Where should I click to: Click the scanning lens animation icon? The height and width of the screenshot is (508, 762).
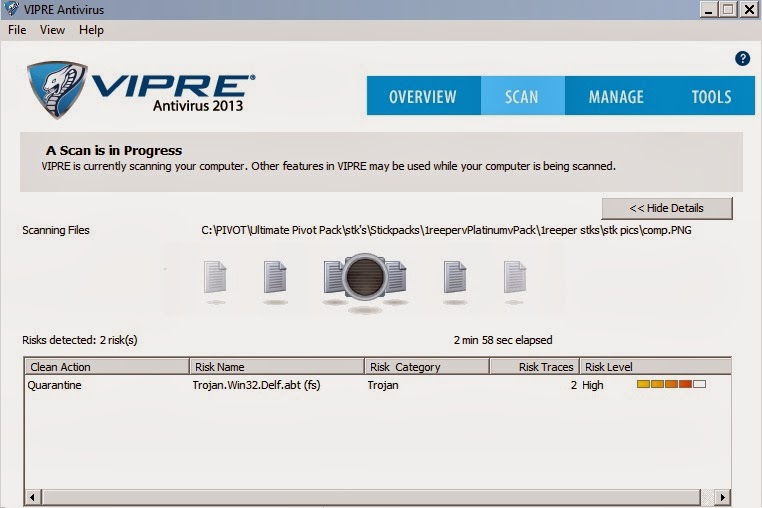click(x=365, y=276)
